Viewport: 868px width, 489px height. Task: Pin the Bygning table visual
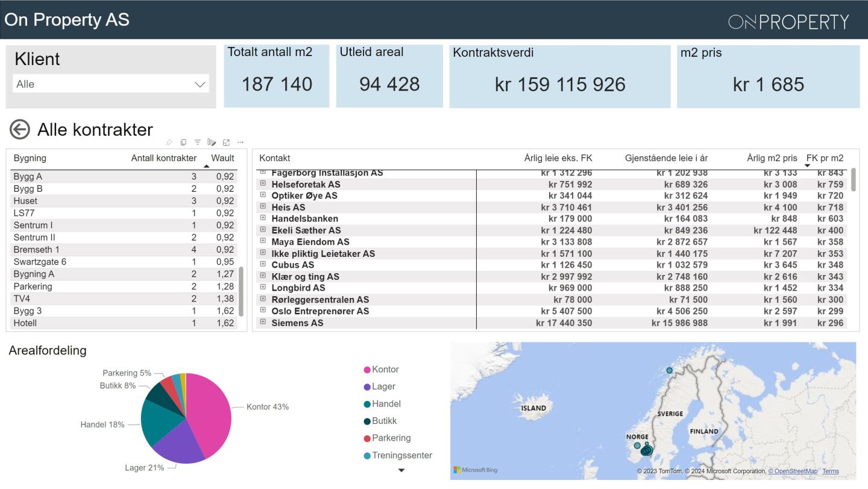169,142
